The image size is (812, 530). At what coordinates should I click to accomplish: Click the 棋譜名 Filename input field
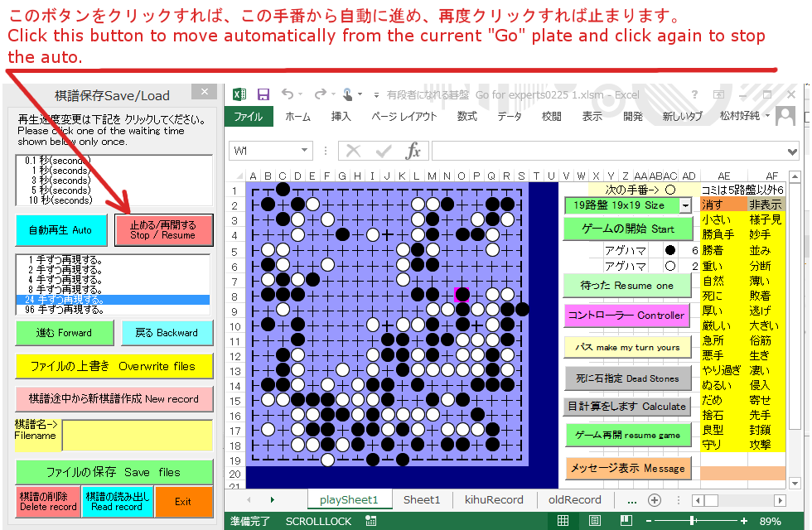coord(137,436)
